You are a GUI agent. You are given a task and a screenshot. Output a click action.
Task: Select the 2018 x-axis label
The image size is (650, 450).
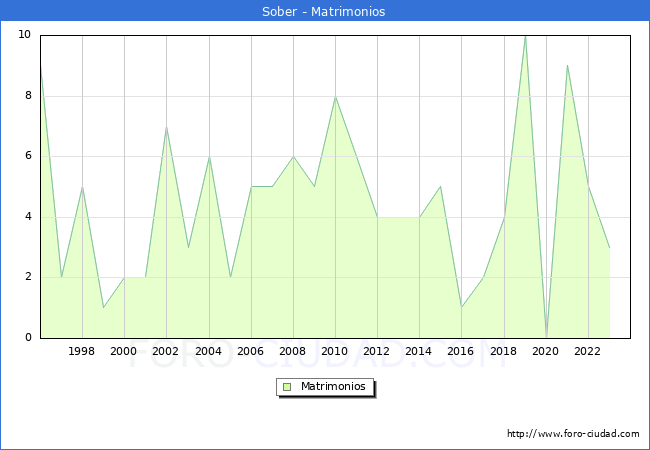[x=504, y=351]
